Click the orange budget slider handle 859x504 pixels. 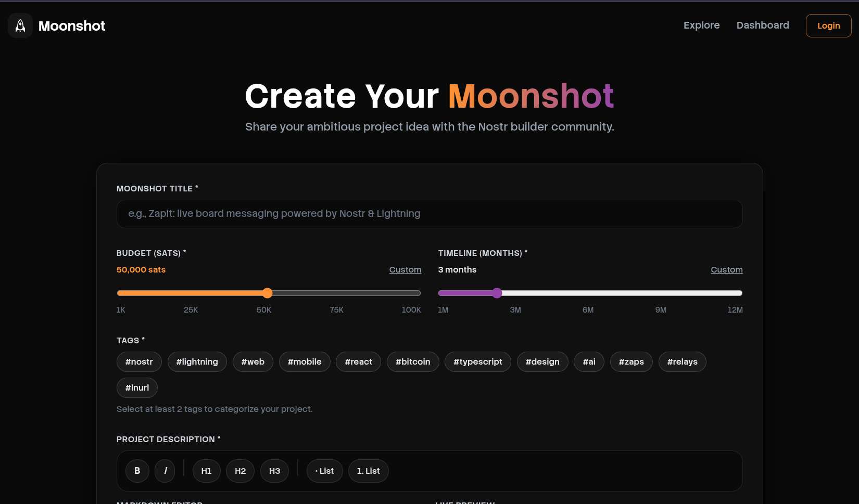point(267,293)
